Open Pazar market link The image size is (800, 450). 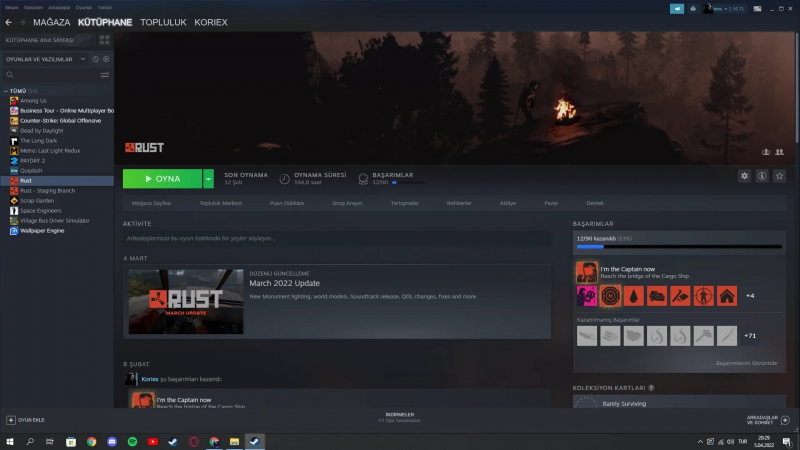click(551, 203)
